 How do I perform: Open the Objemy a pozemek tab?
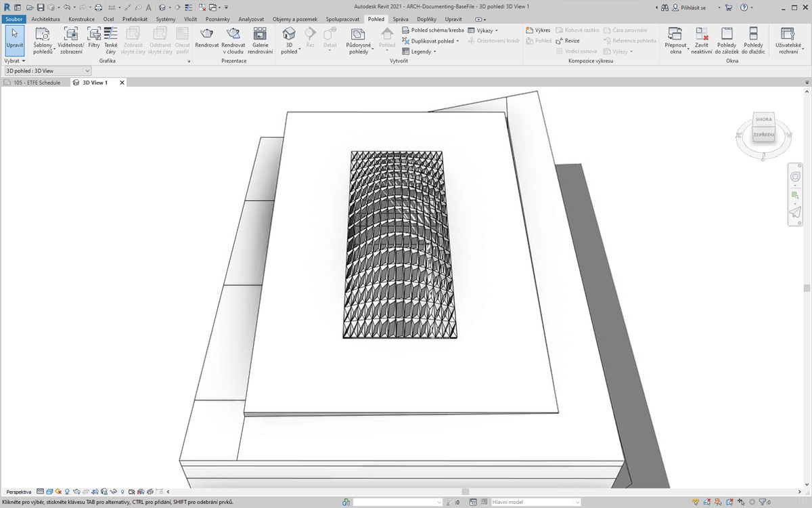point(295,19)
